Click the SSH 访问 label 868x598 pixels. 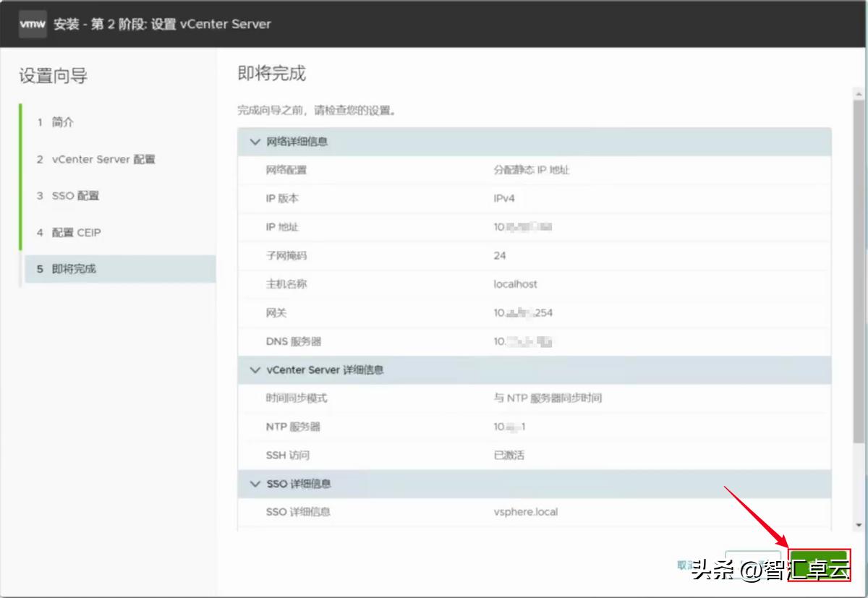288,456
